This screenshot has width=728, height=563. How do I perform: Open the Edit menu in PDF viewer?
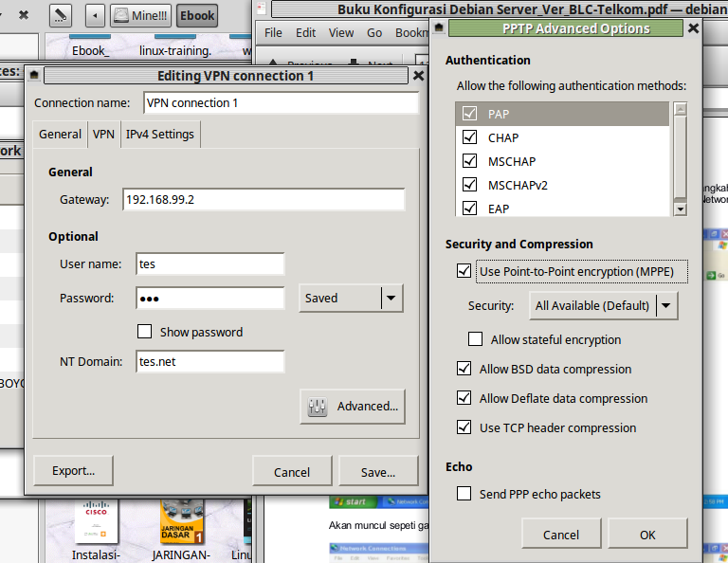point(305,33)
